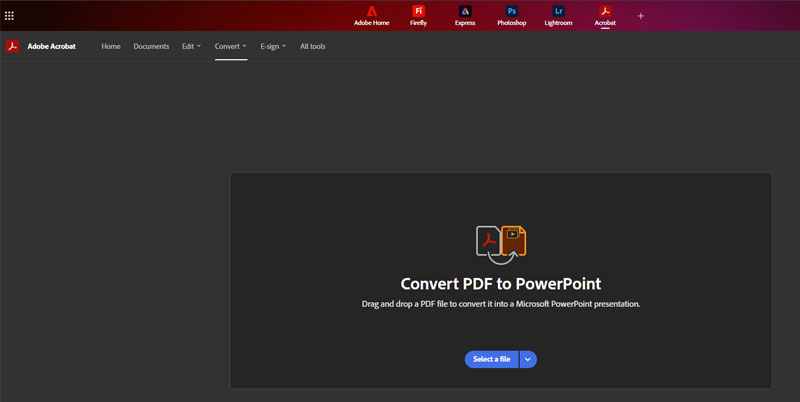Open the Adobe Express app

click(x=465, y=16)
